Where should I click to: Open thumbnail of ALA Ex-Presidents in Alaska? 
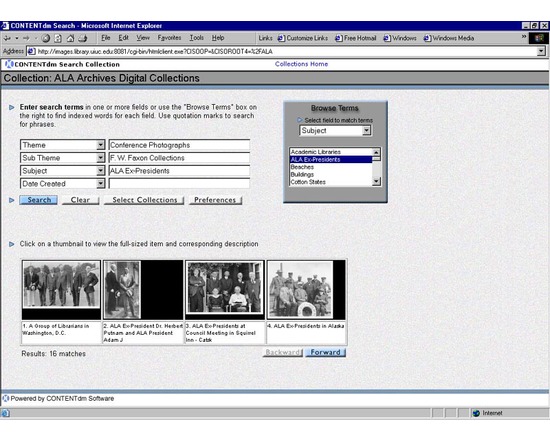pyautogui.click(x=306, y=290)
